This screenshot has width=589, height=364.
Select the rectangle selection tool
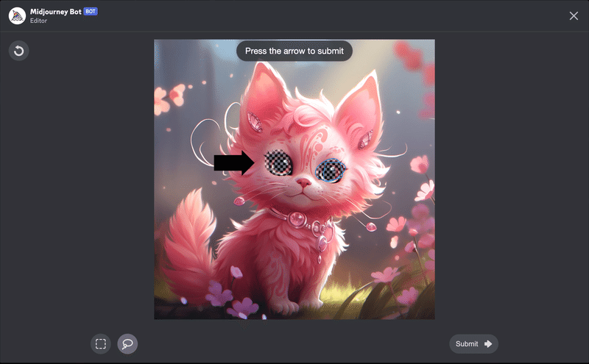(x=101, y=343)
